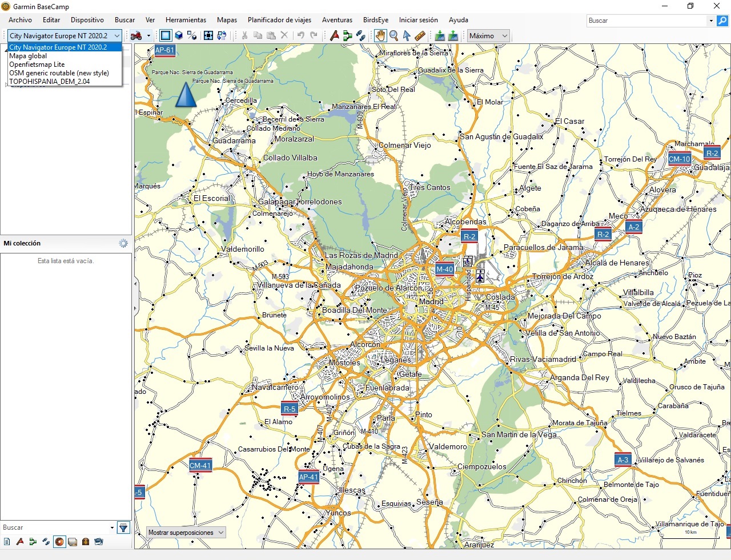Click the fit-selection-to-screen icon
This screenshot has height=560, width=731.
click(x=208, y=35)
